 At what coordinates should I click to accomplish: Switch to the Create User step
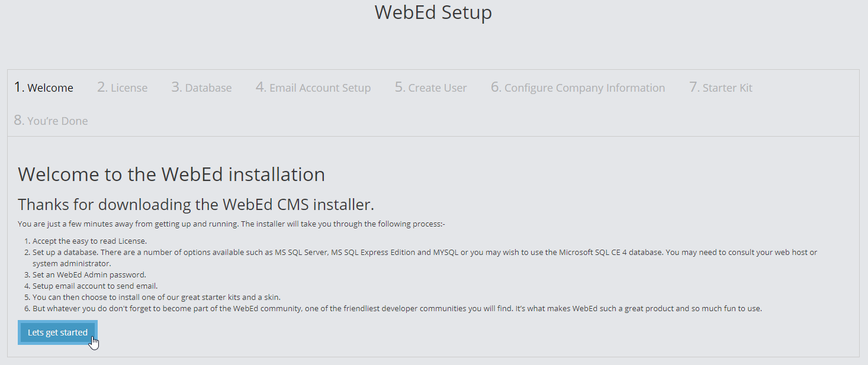pyautogui.click(x=430, y=87)
